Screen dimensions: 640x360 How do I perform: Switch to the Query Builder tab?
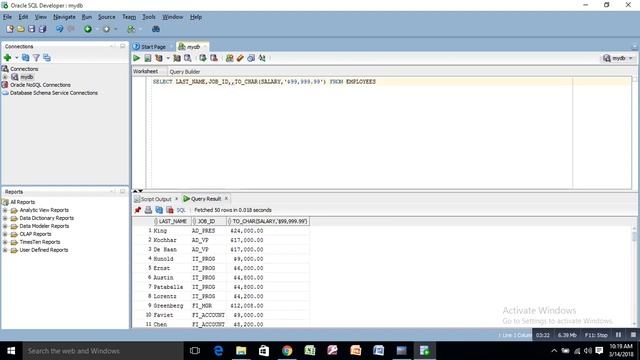click(x=184, y=71)
